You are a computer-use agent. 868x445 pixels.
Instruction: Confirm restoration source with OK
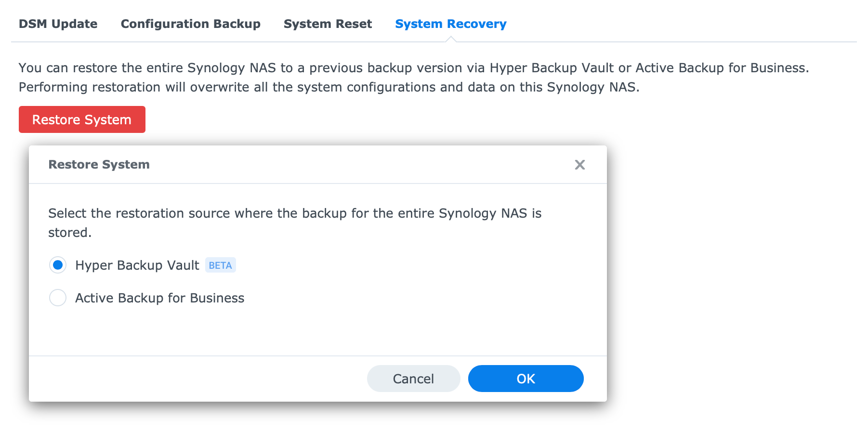click(x=526, y=379)
